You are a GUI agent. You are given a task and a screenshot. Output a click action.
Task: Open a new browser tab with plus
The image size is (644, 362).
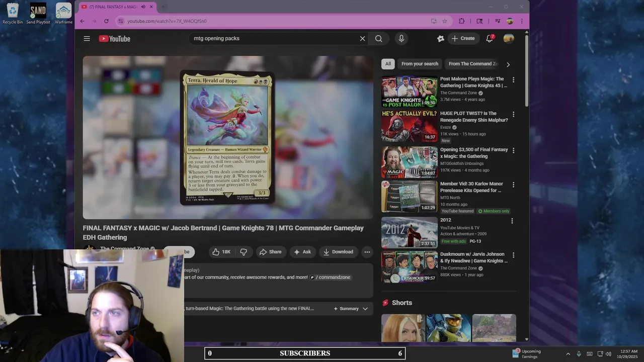pyautogui.click(x=163, y=7)
